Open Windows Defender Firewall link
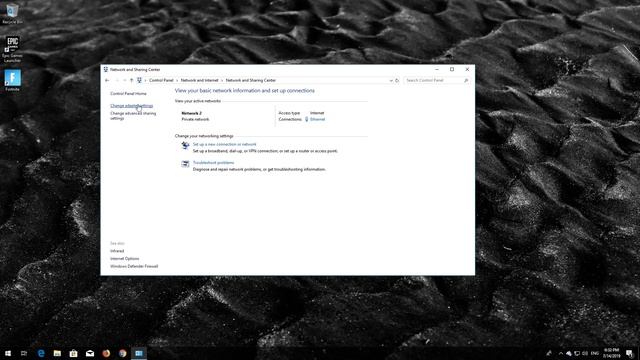 pos(134,266)
